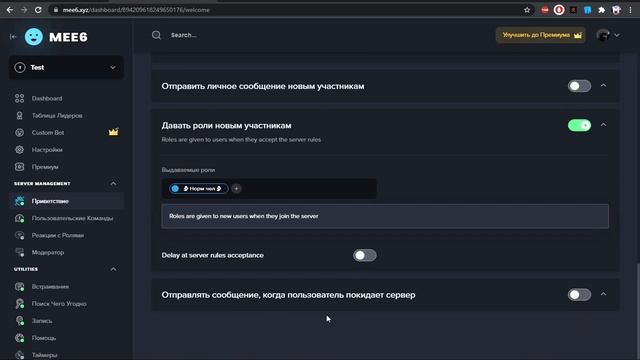This screenshot has height=360, width=640.
Task: Click the leaderboard medal icon
Action: (x=19, y=116)
